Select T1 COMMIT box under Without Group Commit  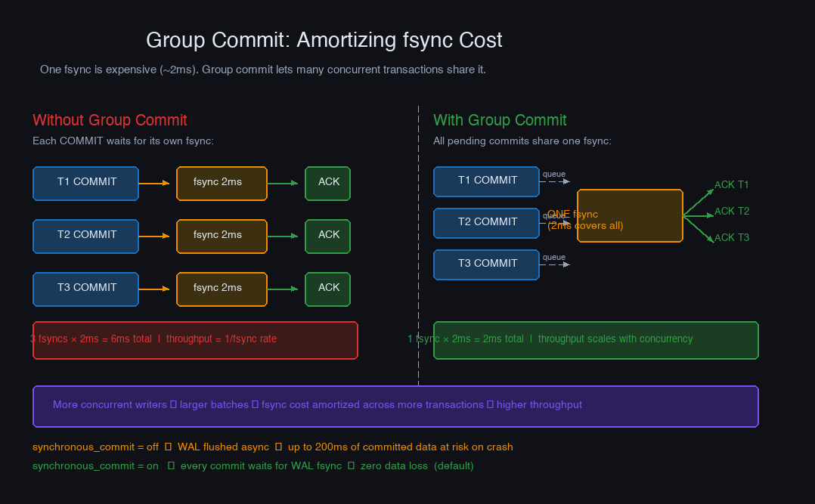pyautogui.click(x=85, y=183)
